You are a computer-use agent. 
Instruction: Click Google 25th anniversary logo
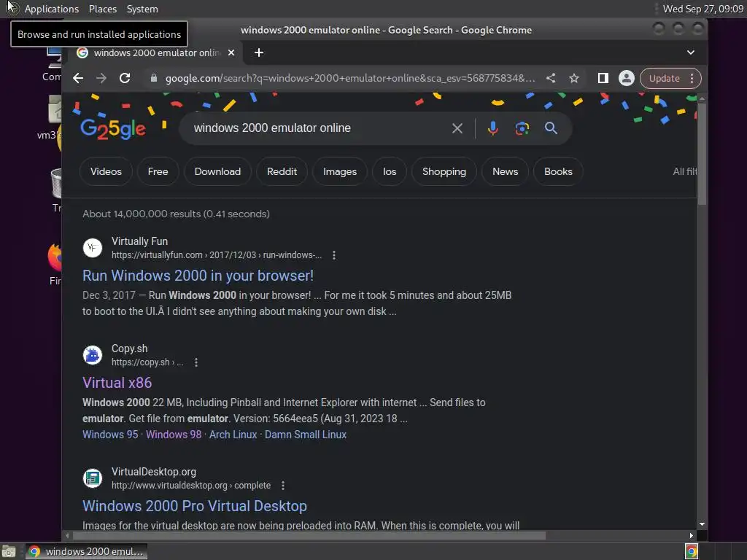[x=113, y=128]
